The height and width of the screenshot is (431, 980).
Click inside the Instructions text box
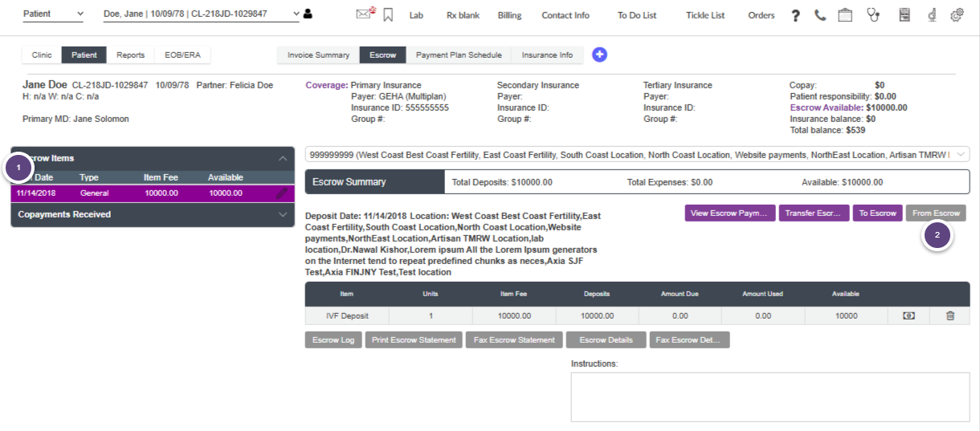770,396
